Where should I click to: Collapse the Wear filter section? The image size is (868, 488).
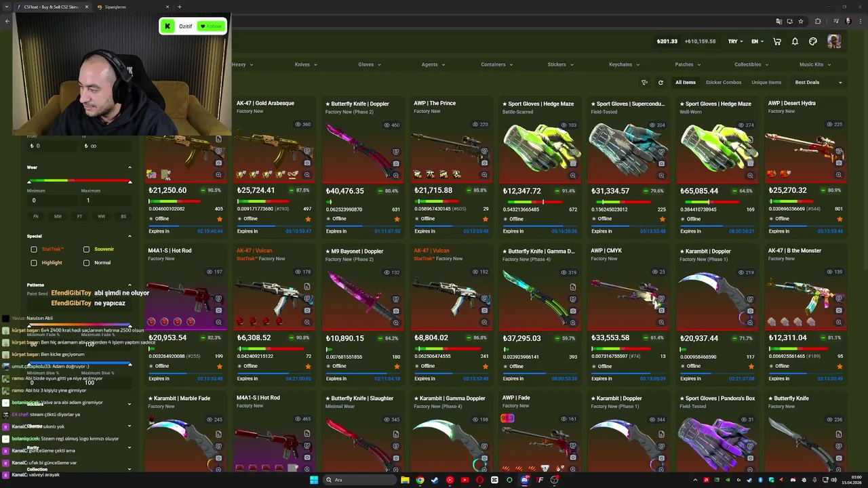pyautogui.click(x=130, y=167)
